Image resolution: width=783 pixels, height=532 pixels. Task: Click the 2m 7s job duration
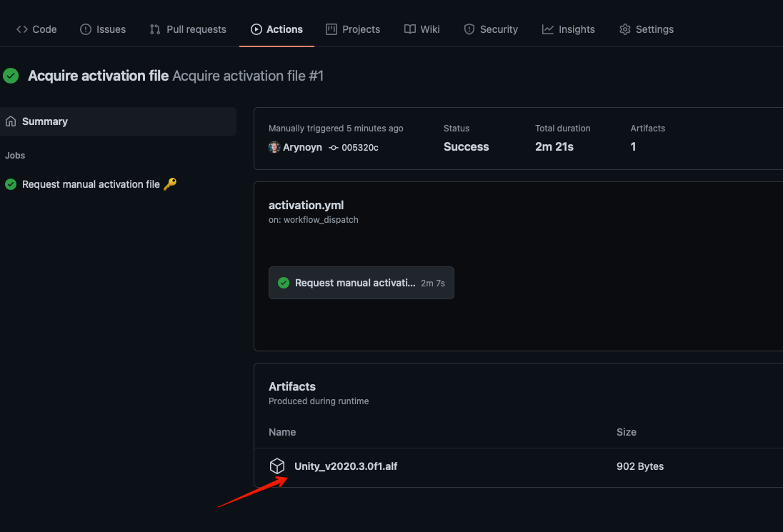click(x=433, y=283)
